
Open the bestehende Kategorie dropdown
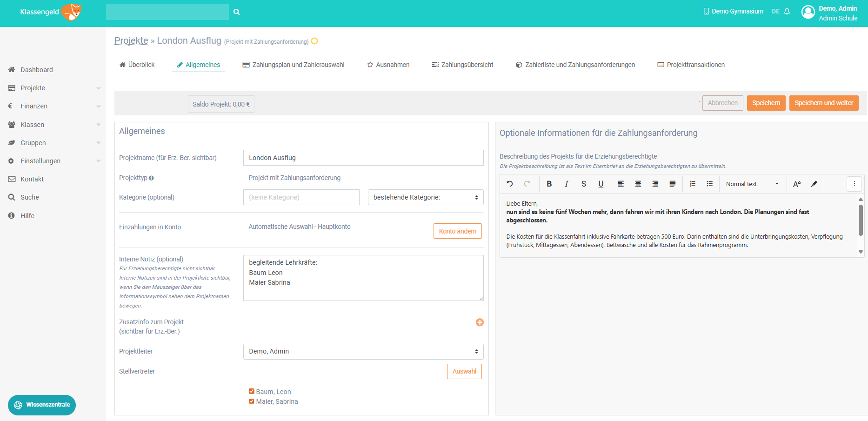pos(426,197)
